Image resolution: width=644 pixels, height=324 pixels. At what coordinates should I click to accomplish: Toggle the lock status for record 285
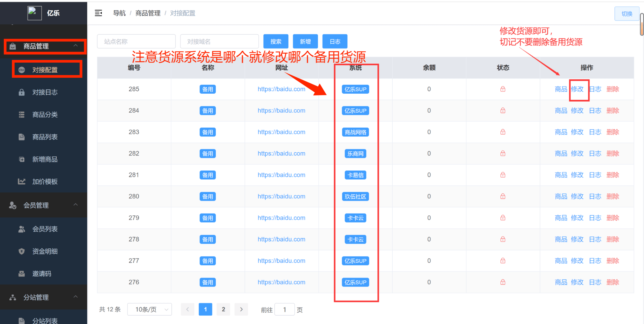(503, 89)
